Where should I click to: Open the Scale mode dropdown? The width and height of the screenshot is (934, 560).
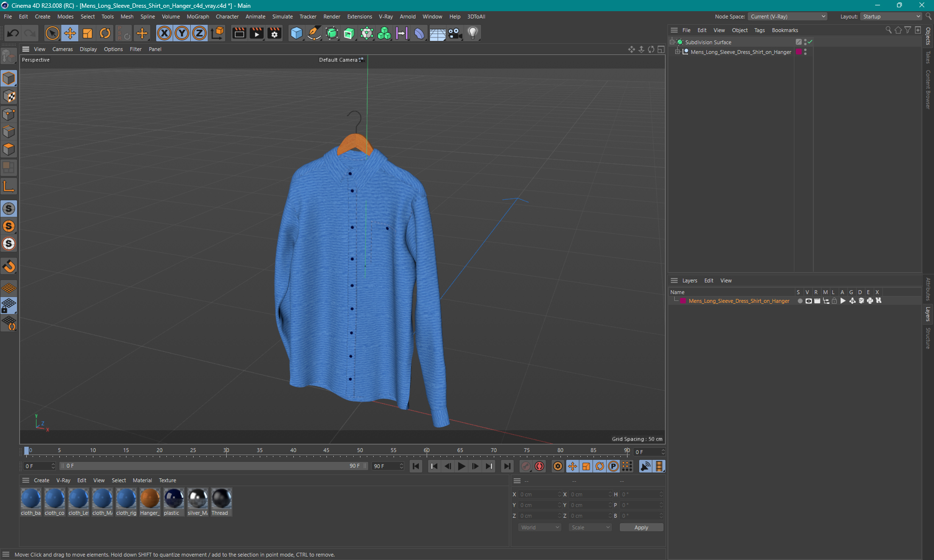[x=590, y=527]
